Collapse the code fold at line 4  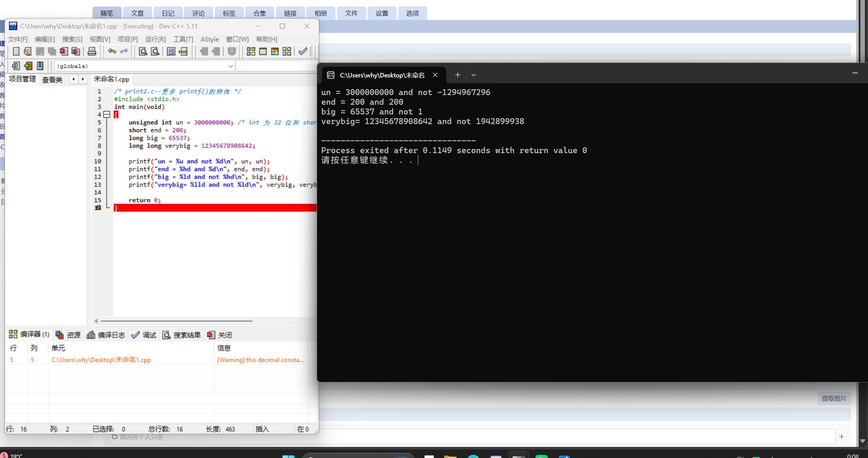click(x=107, y=114)
